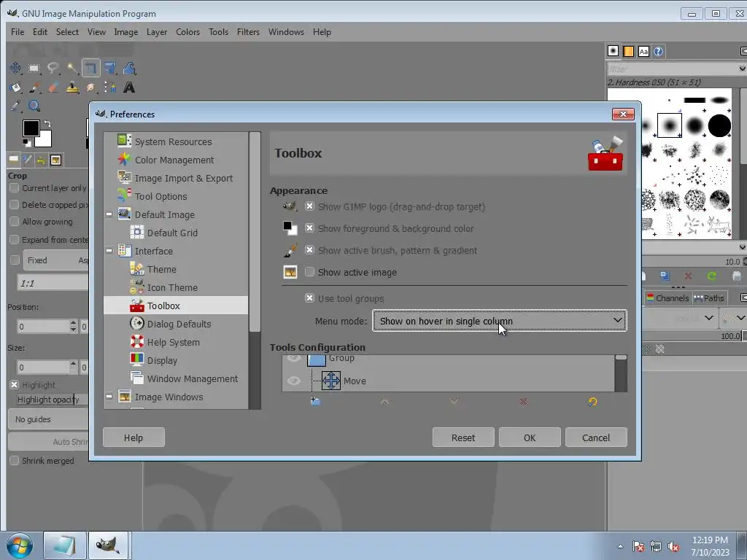The width and height of the screenshot is (747, 560).
Task: Enable Allow growing checkbox
Action: (15, 222)
